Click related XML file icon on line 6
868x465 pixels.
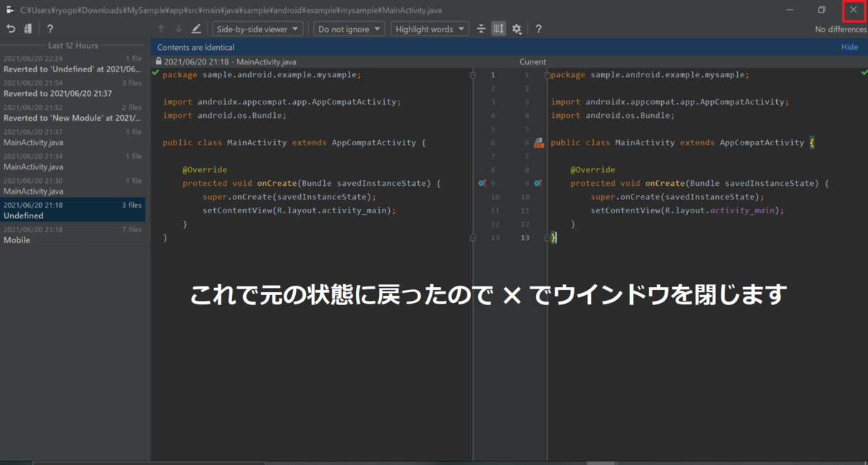click(x=538, y=143)
